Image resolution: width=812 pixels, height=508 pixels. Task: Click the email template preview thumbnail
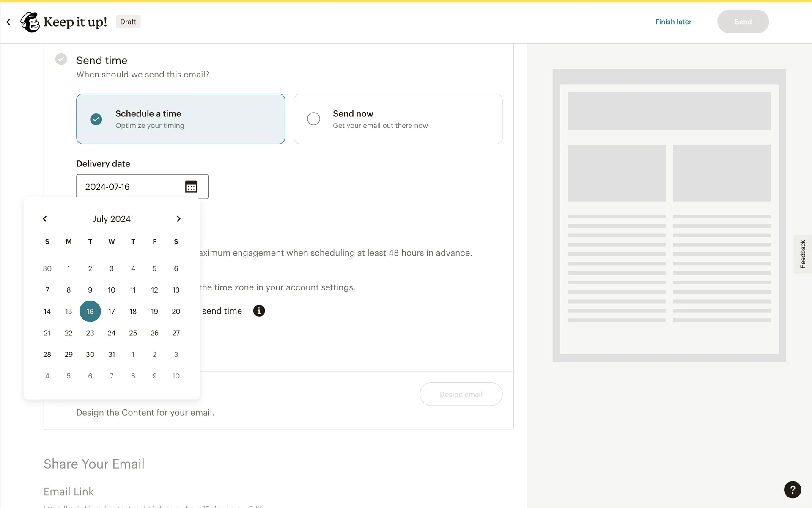669,215
